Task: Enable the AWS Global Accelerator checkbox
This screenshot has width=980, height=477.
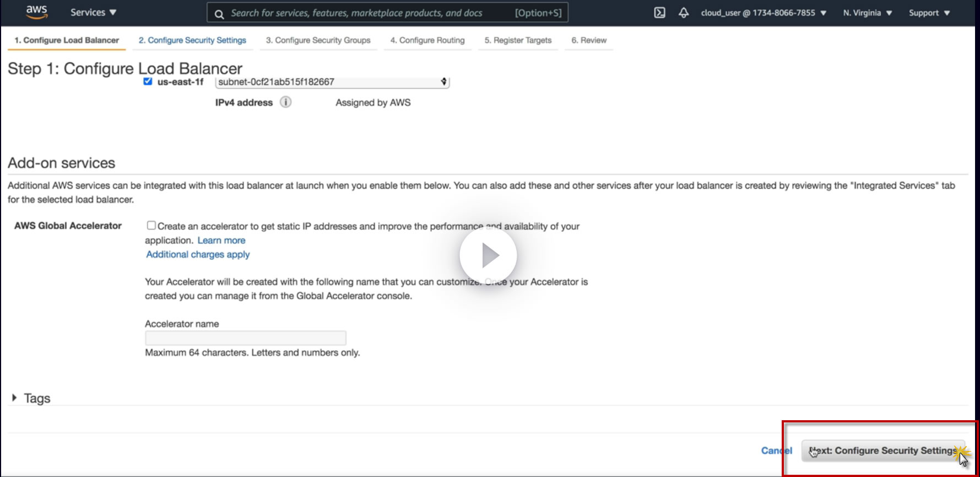Action: [x=151, y=225]
